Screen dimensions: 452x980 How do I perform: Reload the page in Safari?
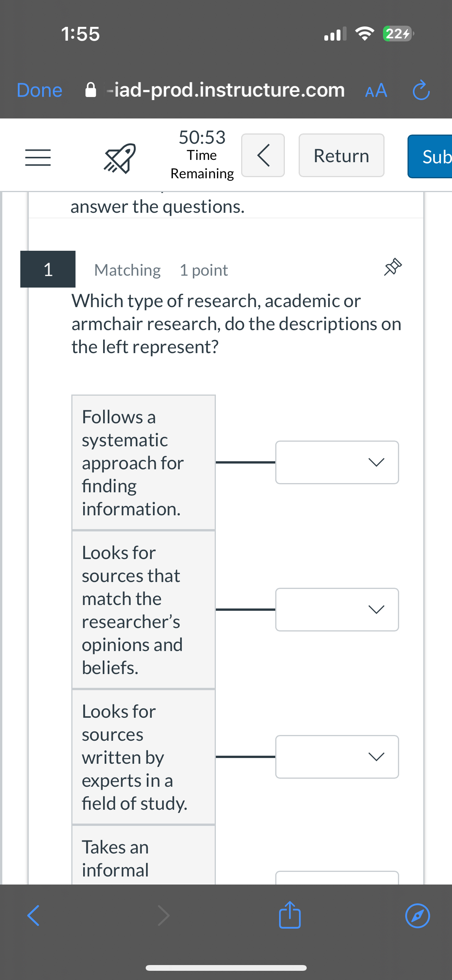[x=421, y=90]
